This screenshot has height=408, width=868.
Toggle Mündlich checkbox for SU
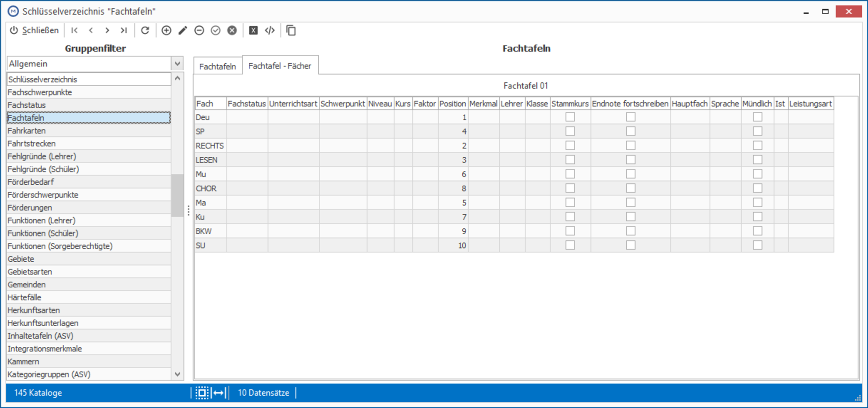[x=758, y=245]
